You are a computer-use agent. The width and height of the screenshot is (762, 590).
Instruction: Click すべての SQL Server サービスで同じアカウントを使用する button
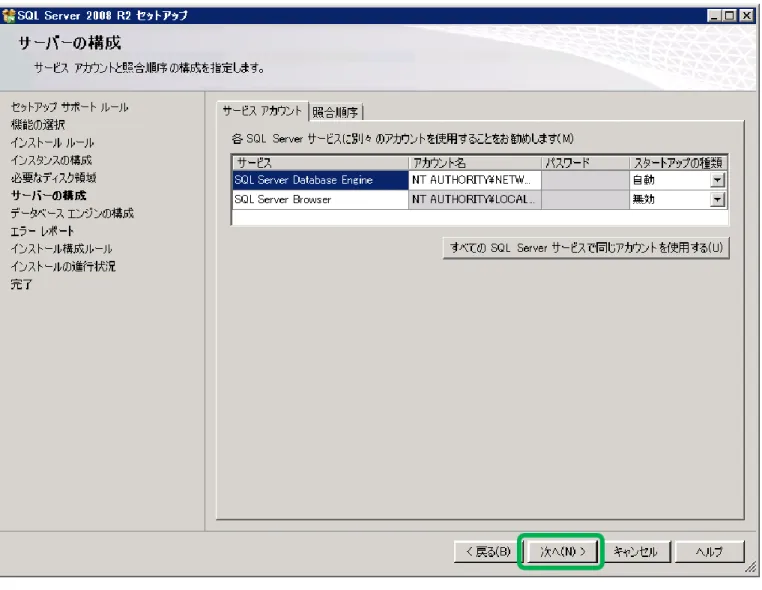point(586,248)
